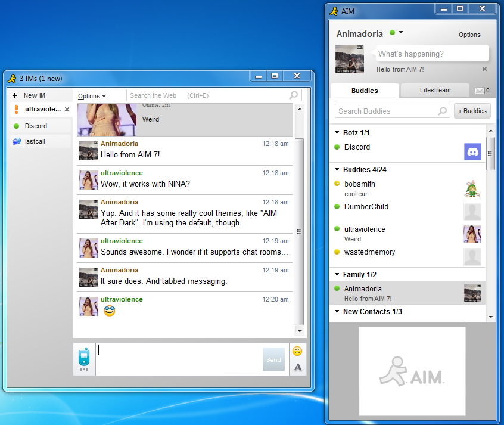Screen dimensions: 504x425
Task: Switch to the Lifestream tab
Action: (x=435, y=91)
